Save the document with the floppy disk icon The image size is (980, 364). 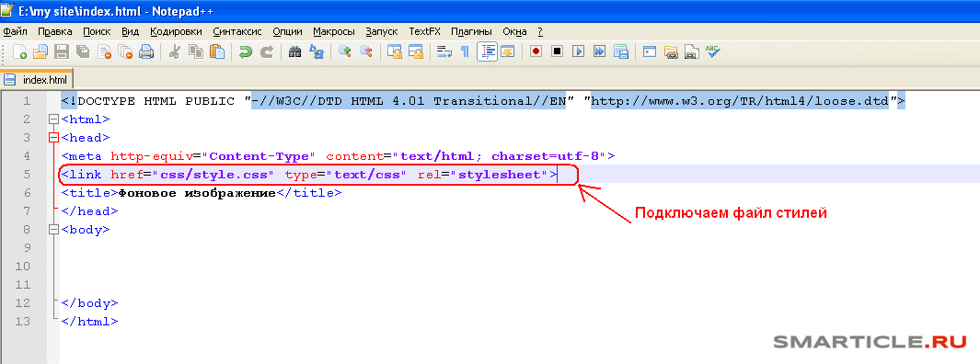tap(62, 51)
